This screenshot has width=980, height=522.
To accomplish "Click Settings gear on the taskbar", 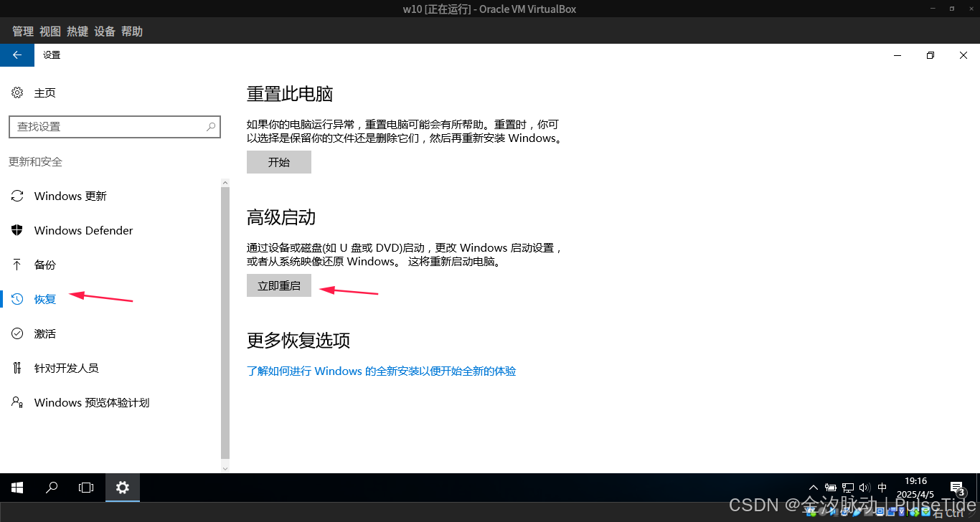I will click(x=123, y=488).
